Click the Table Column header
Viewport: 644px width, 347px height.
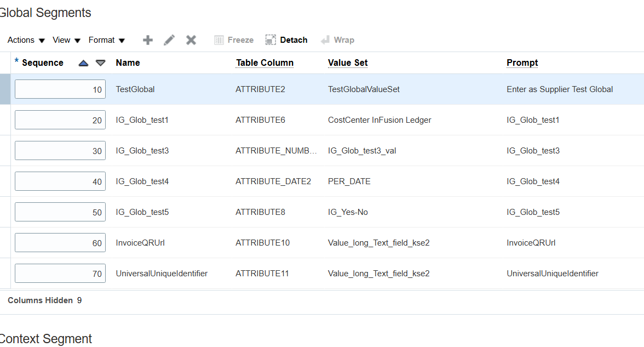264,63
